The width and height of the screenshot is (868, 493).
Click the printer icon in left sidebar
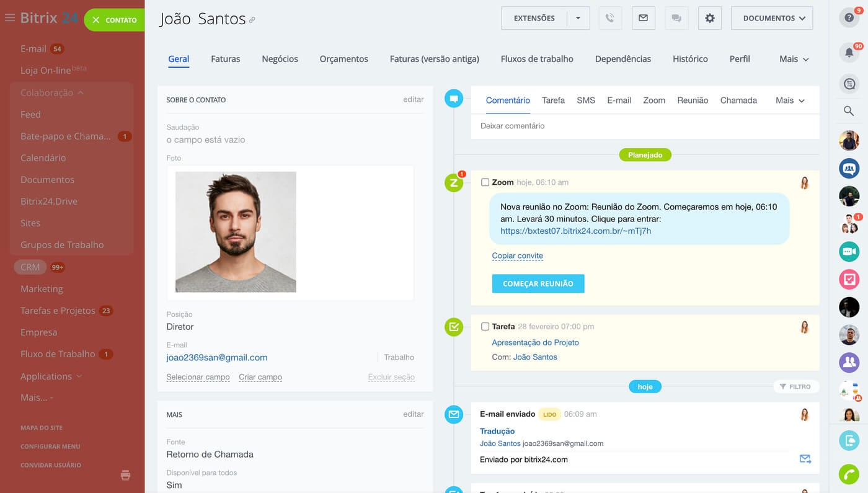point(125,475)
